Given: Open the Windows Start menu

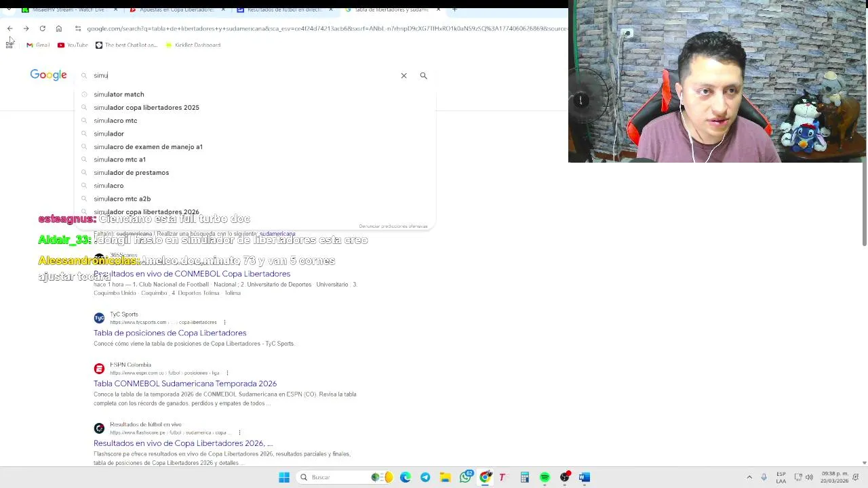Looking at the screenshot, I should (x=284, y=477).
